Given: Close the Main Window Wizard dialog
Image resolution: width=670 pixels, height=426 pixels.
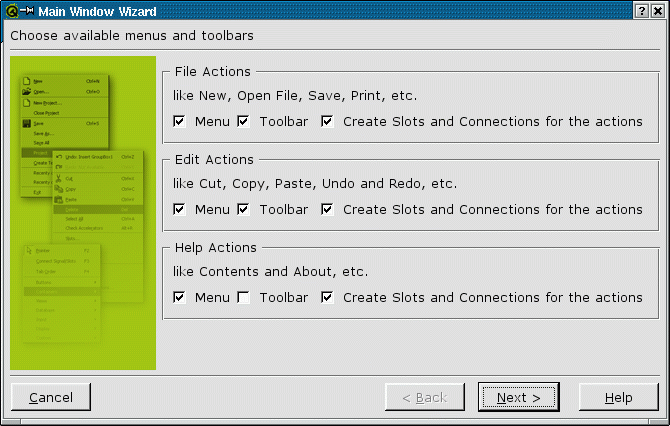Looking at the screenshot, I should click(658, 9).
